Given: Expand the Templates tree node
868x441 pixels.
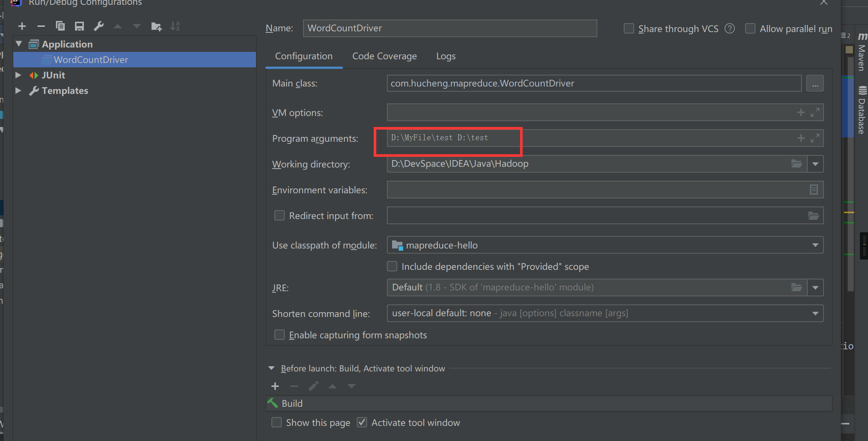Looking at the screenshot, I should (x=18, y=91).
